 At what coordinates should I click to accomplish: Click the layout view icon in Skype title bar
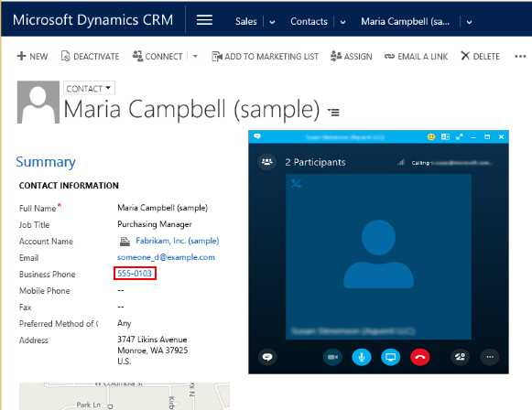pos(445,136)
